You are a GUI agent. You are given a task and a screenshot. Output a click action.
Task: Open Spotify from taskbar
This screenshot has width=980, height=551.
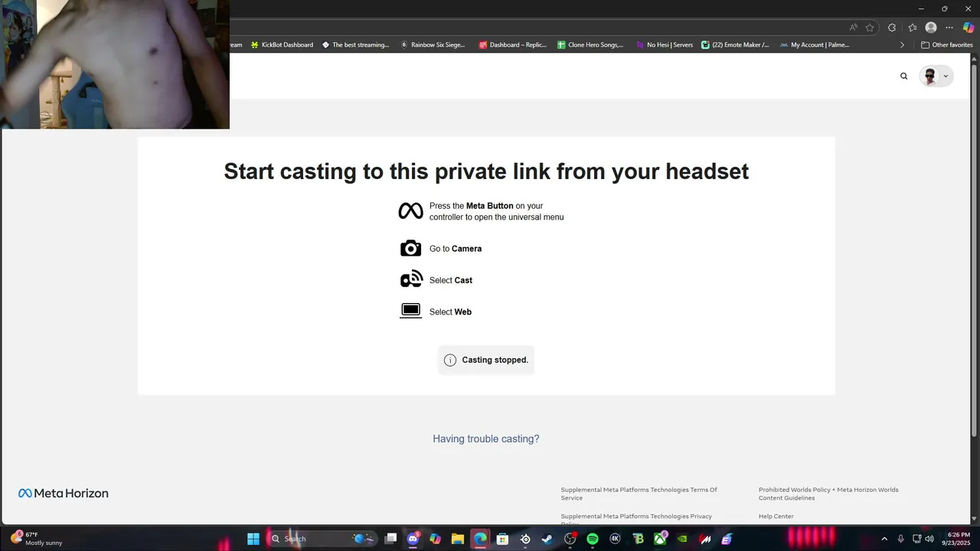click(x=593, y=539)
